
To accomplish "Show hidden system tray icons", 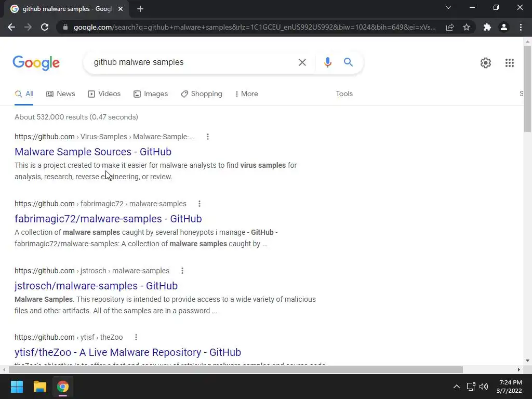I will pyautogui.click(x=457, y=387).
